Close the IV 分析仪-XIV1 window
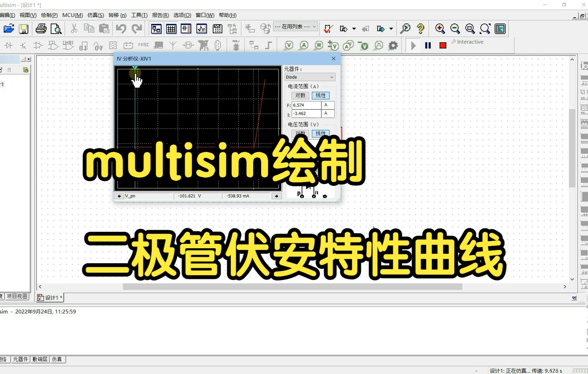This screenshot has width=588, height=374. tap(334, 59)
